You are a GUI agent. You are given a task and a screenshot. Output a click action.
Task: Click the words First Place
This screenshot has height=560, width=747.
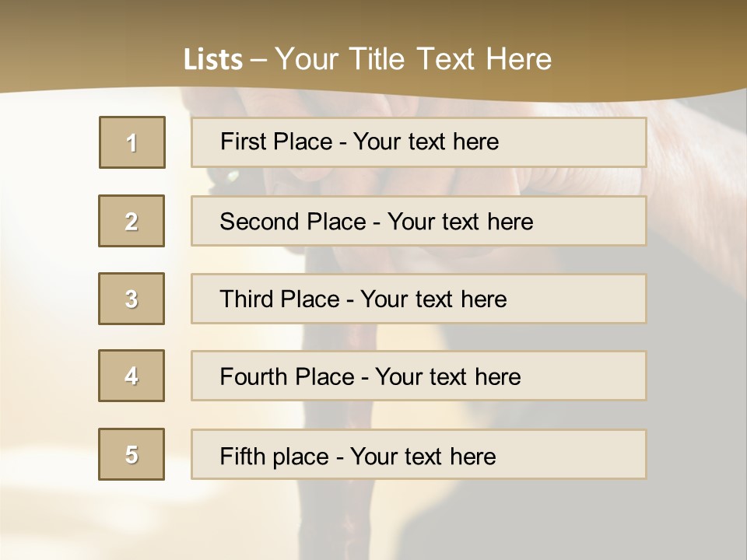coord(276,142)
